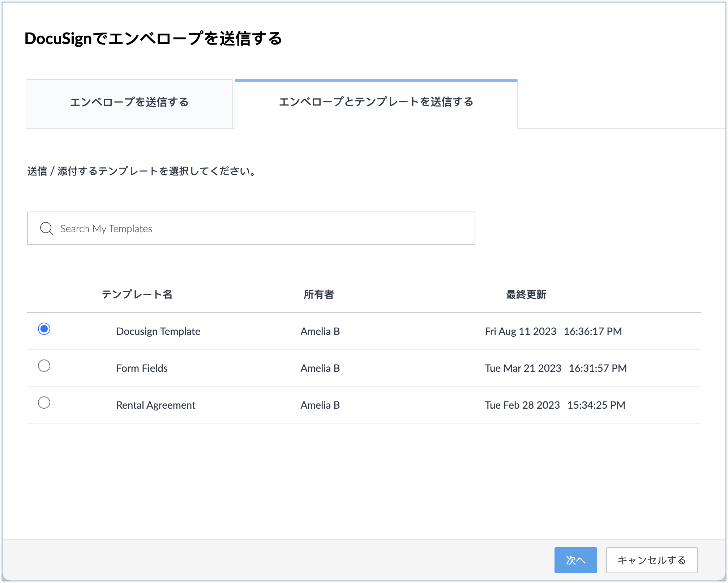The image size is (728, 583).
Task: Click Amelia B in Docusign Template row
Action: pos(320,331)
